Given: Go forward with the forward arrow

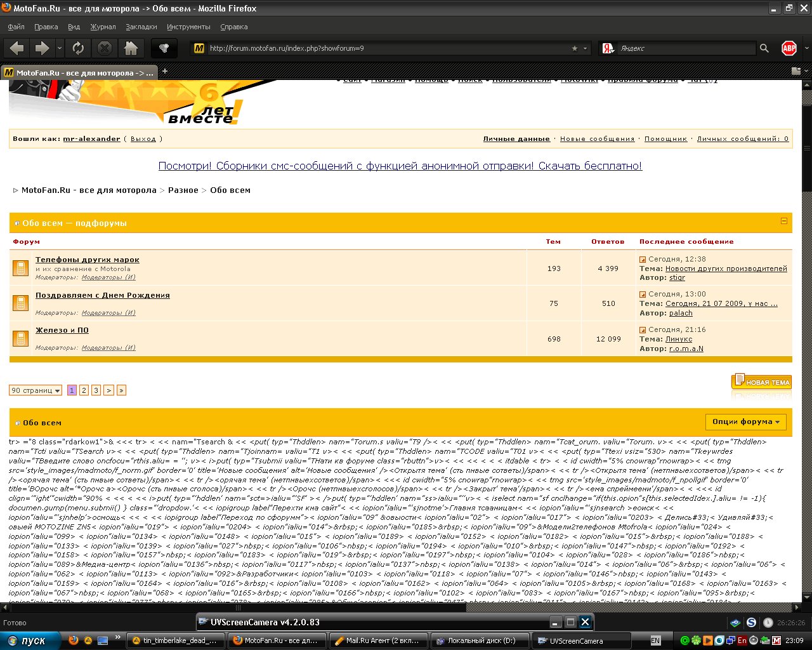Looking at the screenshot, I should click(x=42, y=48).
